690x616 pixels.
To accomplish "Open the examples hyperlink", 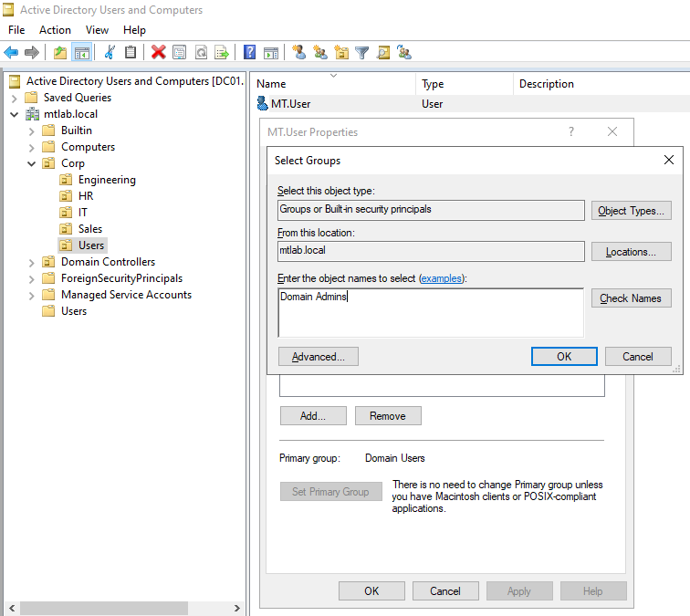I will (x=442, y=278).
